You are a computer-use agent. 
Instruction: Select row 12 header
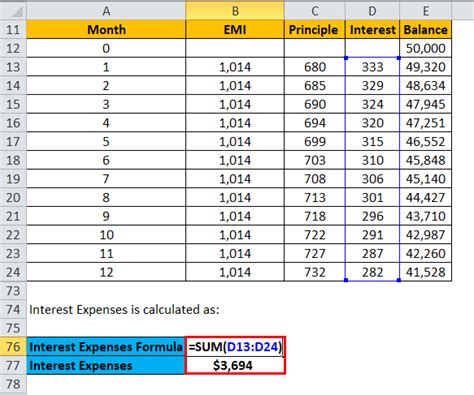tap(13, 48)
